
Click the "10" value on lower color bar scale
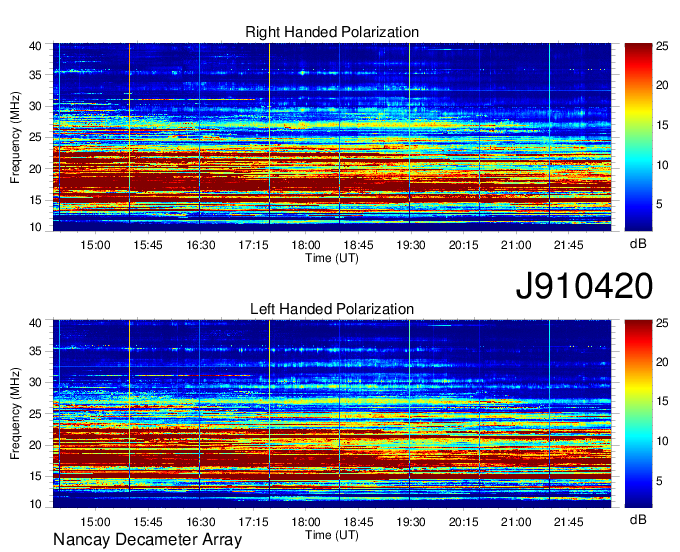tap(662, 441)
